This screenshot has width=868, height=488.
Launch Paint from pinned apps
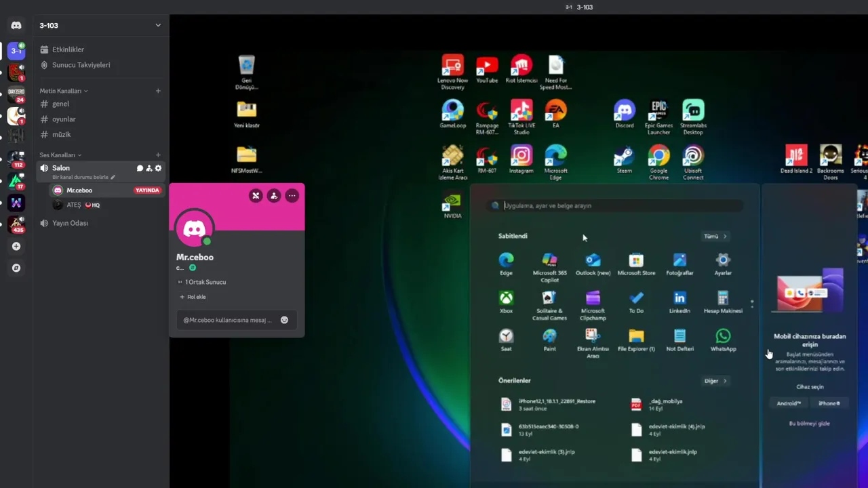point(549,340)
